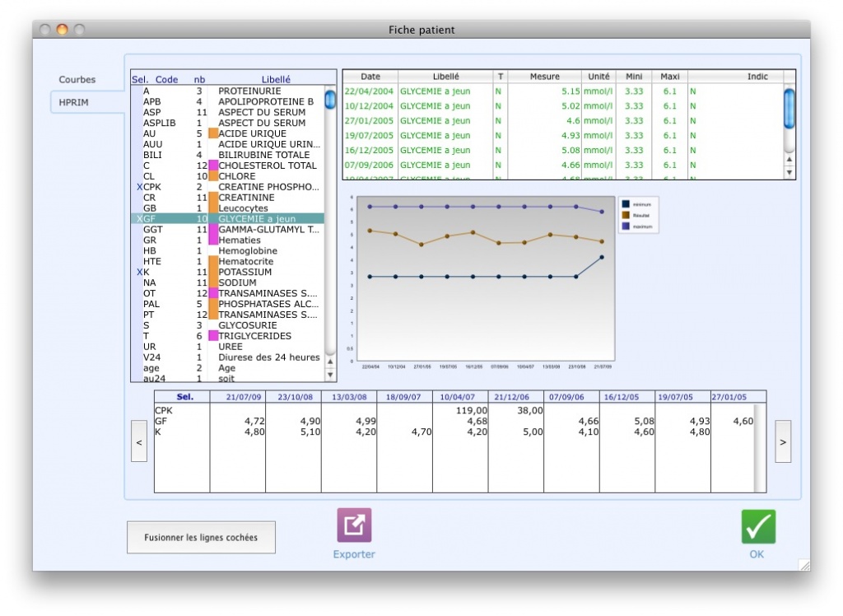Select the Leucocytes row
This screenshot has width=843, height=616.
click(x=227, y=208)
